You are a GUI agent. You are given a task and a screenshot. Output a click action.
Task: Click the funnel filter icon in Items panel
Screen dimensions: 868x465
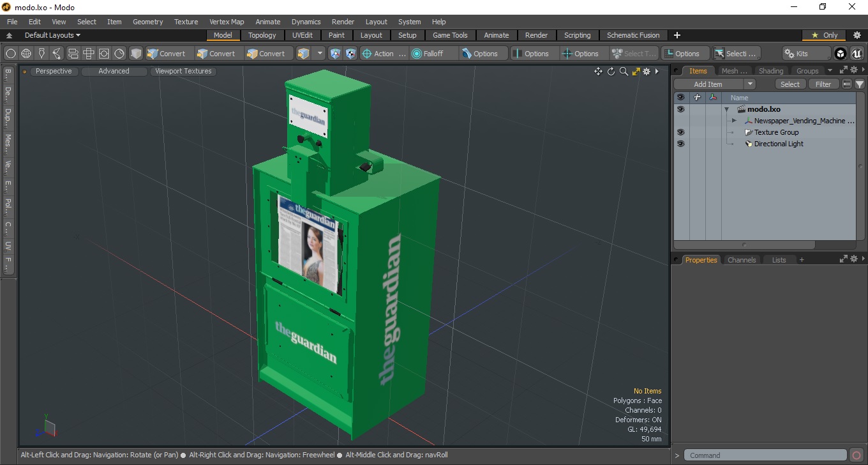point(860,84)
